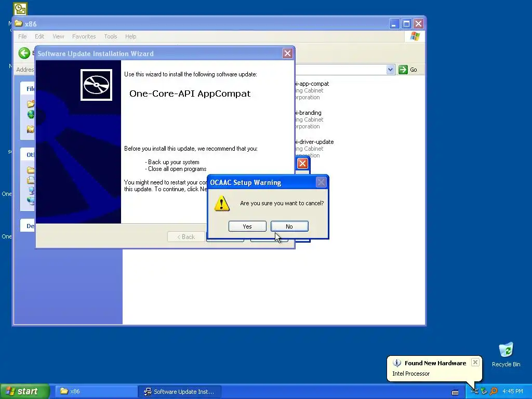Click the Back button in wizard
This screenshot has height=399, width=532.
186,237
